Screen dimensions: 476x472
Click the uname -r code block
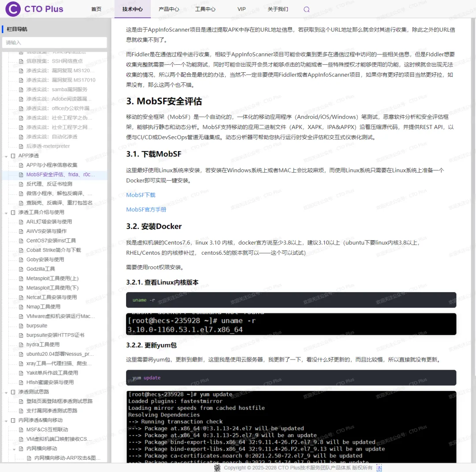coord(291,300)
